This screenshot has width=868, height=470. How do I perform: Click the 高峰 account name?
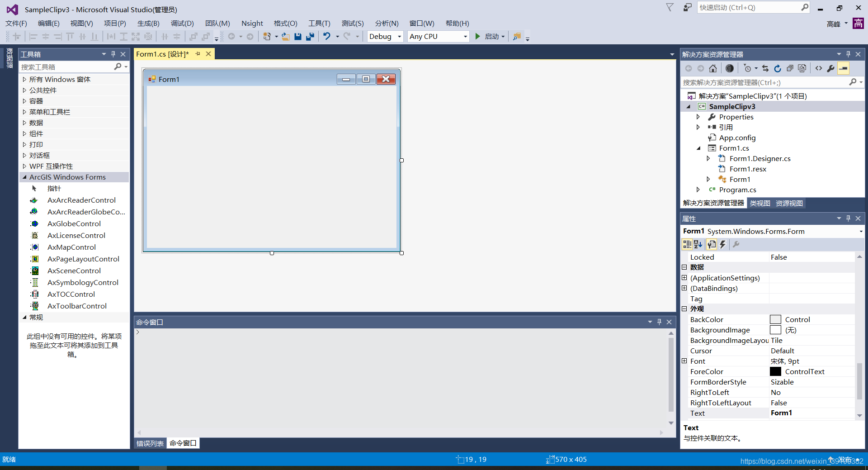coord(833,24)
